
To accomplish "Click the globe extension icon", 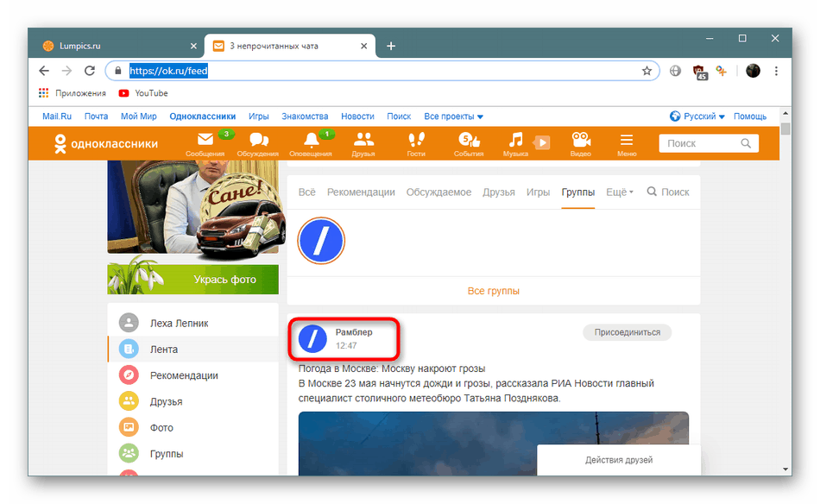I will coord(675,71).
